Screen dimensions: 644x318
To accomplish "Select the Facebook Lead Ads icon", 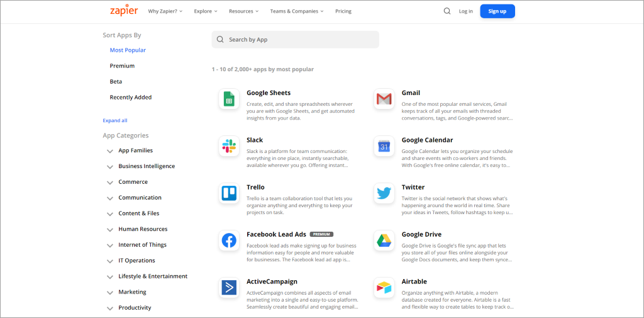I will 229,241.
